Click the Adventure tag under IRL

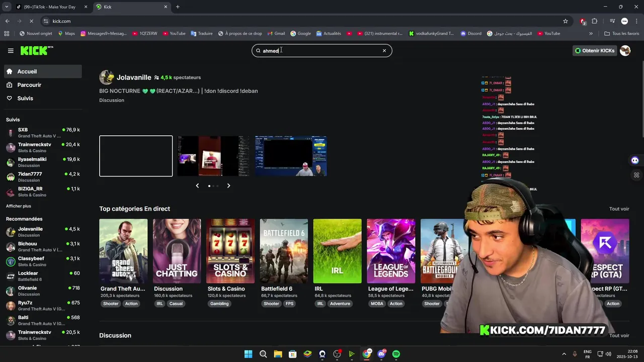click(x=340, y=304)
